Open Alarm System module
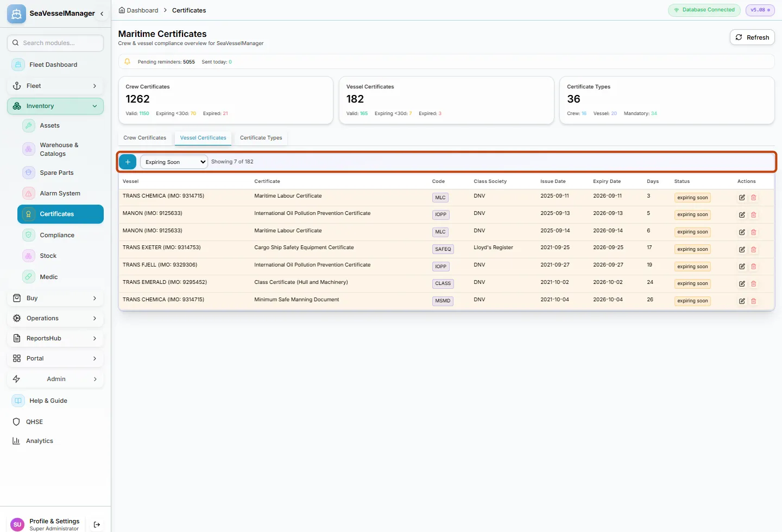Viewport: 782px width, 532px height. point(60,193)
